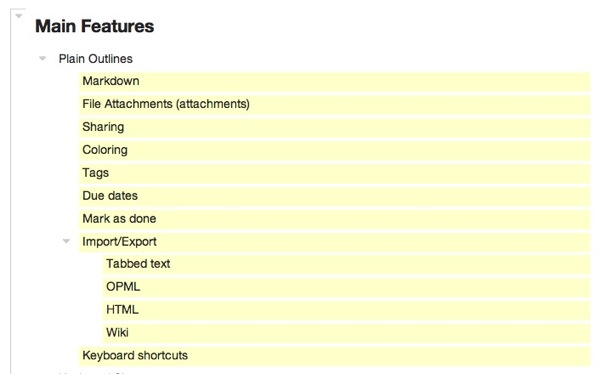Image resolution: width=600 pixels, height=374 pixels.
Task: Click the highlighted area right of OPML
Action: [x=365, y=287]
